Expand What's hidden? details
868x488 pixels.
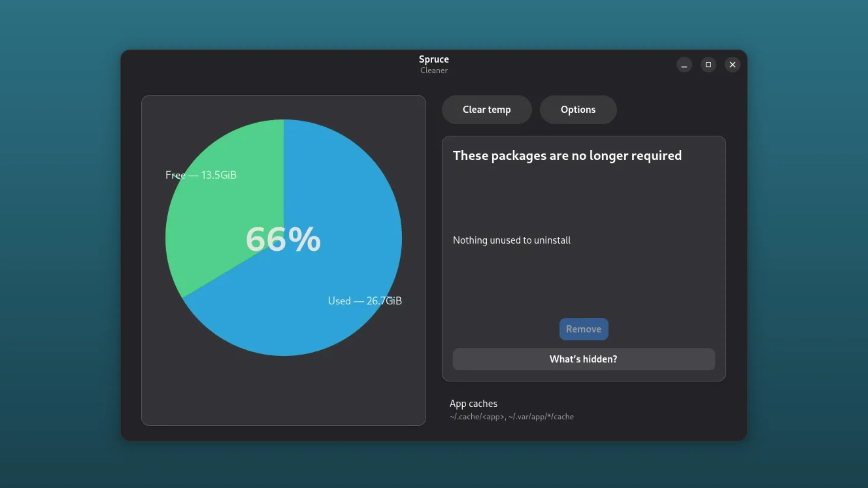583,359
